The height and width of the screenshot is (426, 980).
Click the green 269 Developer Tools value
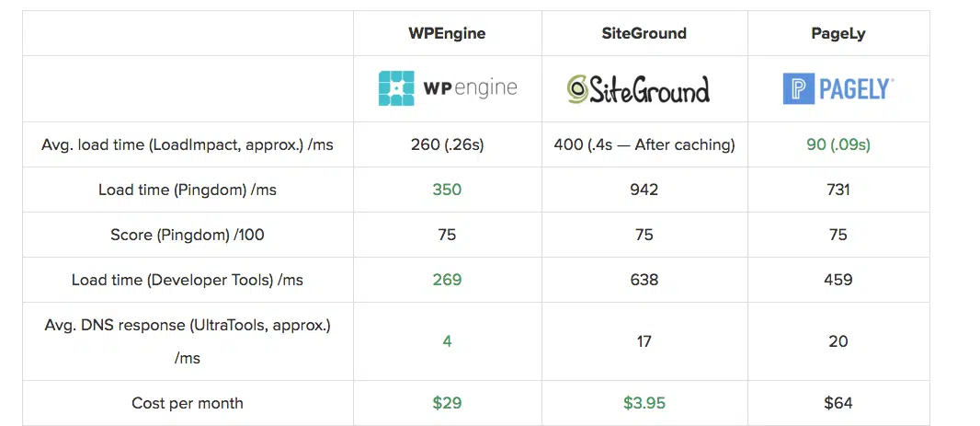pos(447,280)
